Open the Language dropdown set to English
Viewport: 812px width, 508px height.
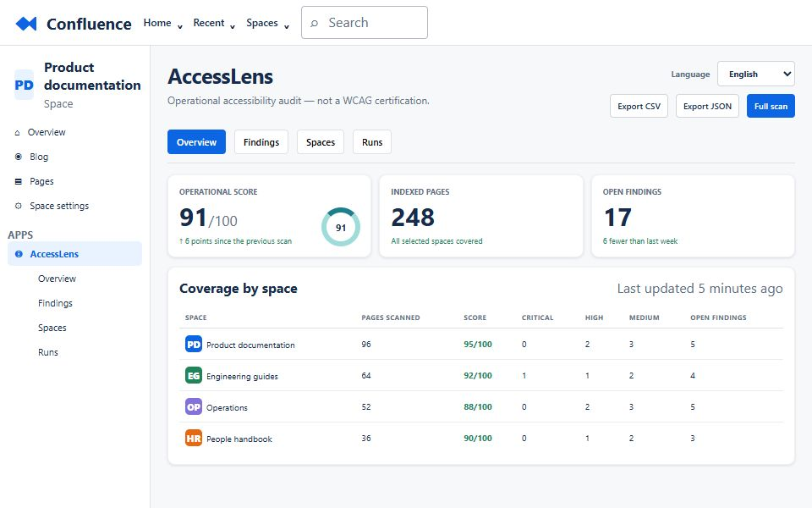click(x=755, y=75)
